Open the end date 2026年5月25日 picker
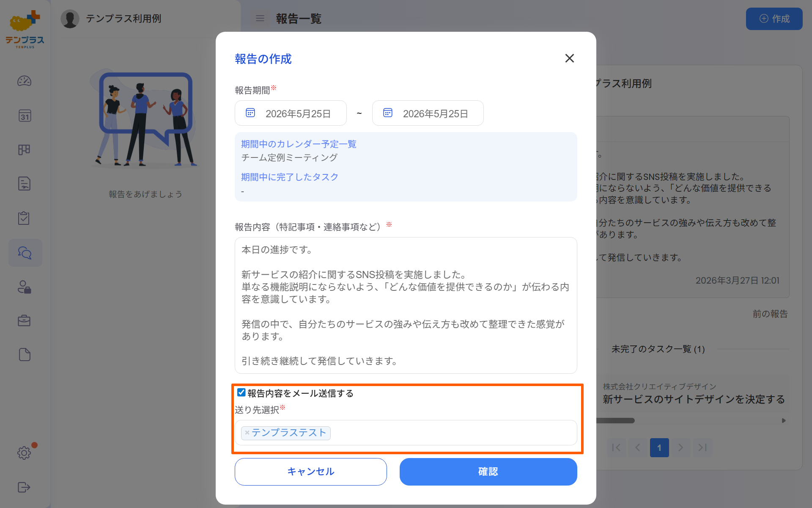Image resolution: width=812 pixels, height=508 pixels. coord(428,113)
